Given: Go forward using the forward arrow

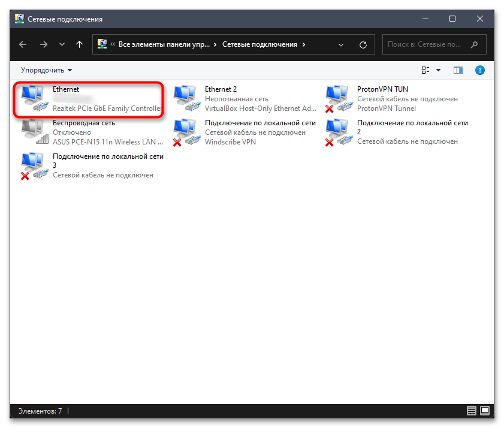Looking at the screenshot, I should click(43, 44).
